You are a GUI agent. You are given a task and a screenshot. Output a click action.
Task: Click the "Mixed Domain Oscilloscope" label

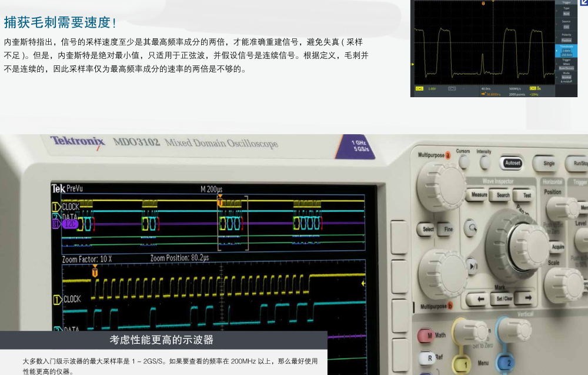point(221,143)
